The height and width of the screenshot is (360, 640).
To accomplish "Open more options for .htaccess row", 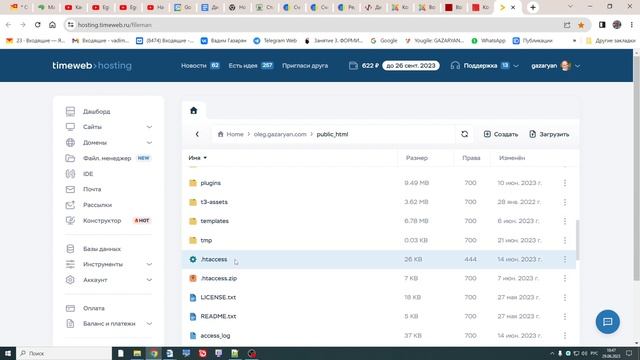I will (565, 260).
